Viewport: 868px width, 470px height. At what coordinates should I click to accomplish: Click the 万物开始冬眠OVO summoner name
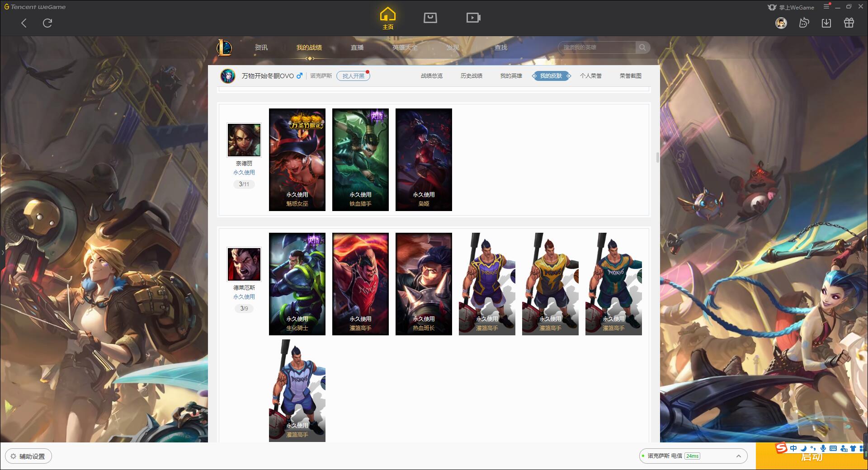(x=268, y=76)
